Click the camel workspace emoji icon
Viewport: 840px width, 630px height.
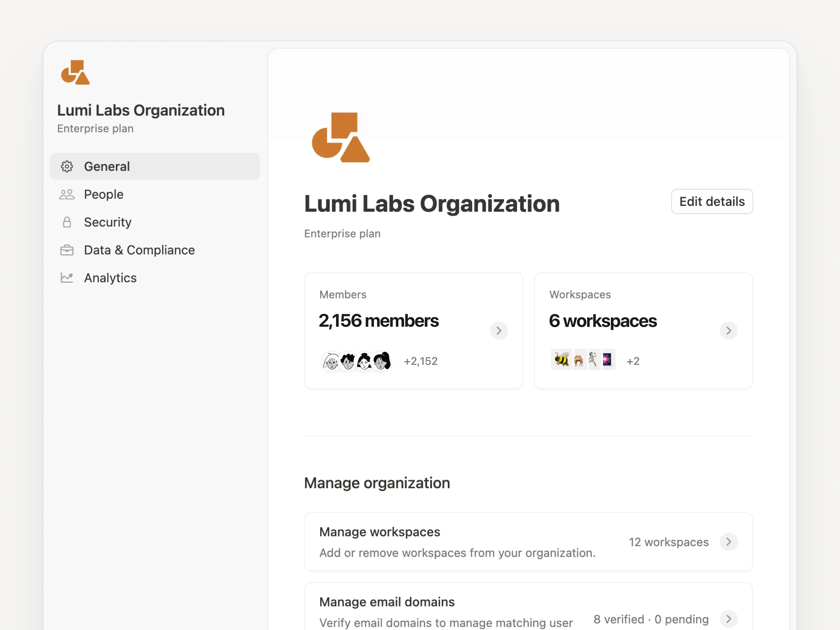pyautogui.click(x=578, y=359)
